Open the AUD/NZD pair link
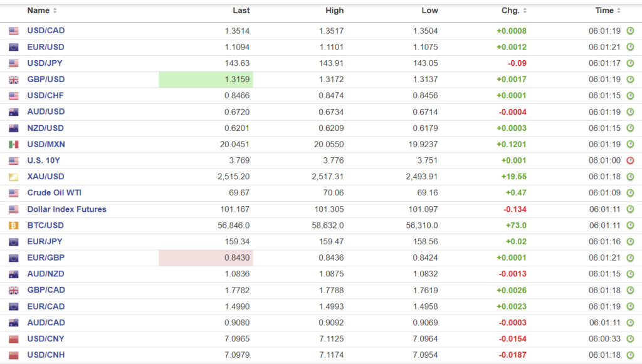The image size is (642, 364). pyautogui.click(x=46, y=274)
